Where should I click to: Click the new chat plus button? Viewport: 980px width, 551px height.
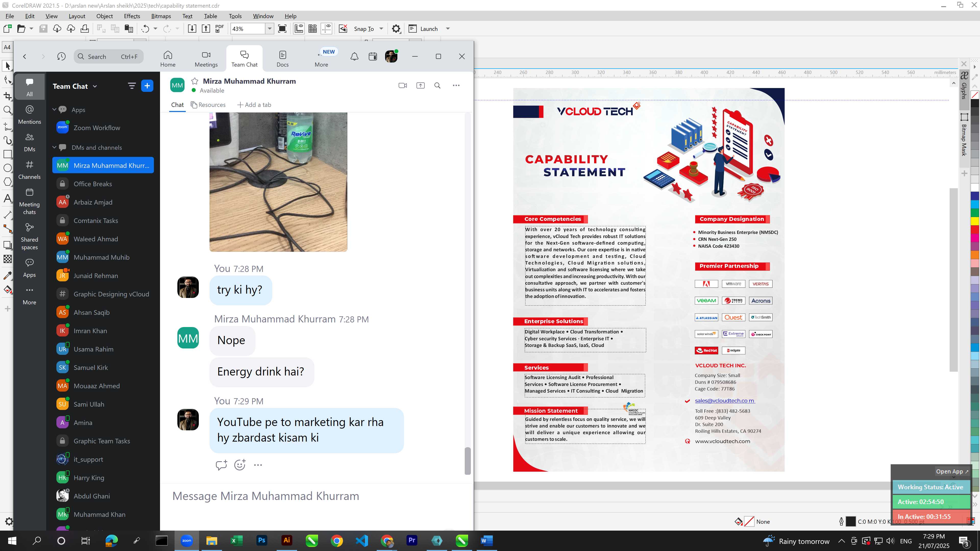click(147, 86)
